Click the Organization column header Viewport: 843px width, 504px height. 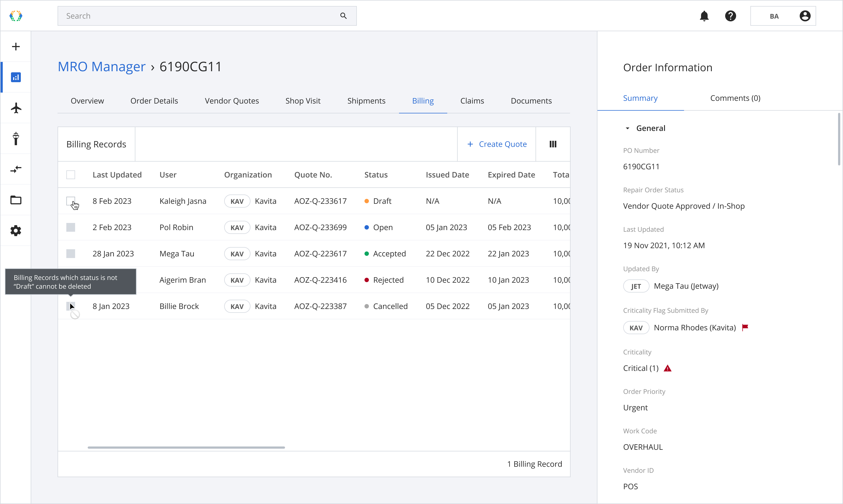pos(248,174)
